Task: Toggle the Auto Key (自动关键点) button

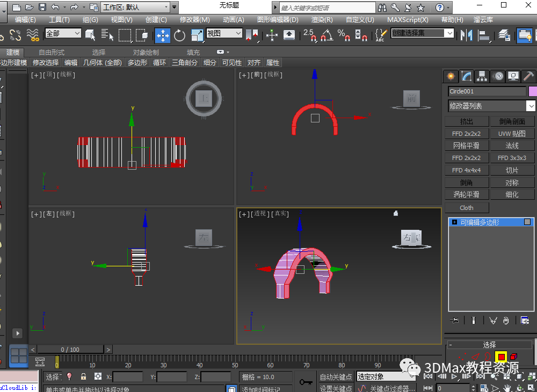Action: point(336,377)
